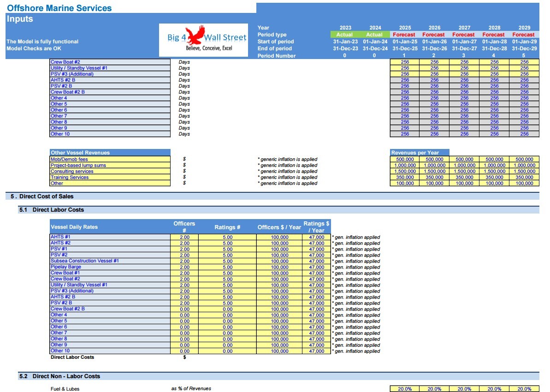Click the Subsea Construction Vessel #1 label

pos(85,261)
